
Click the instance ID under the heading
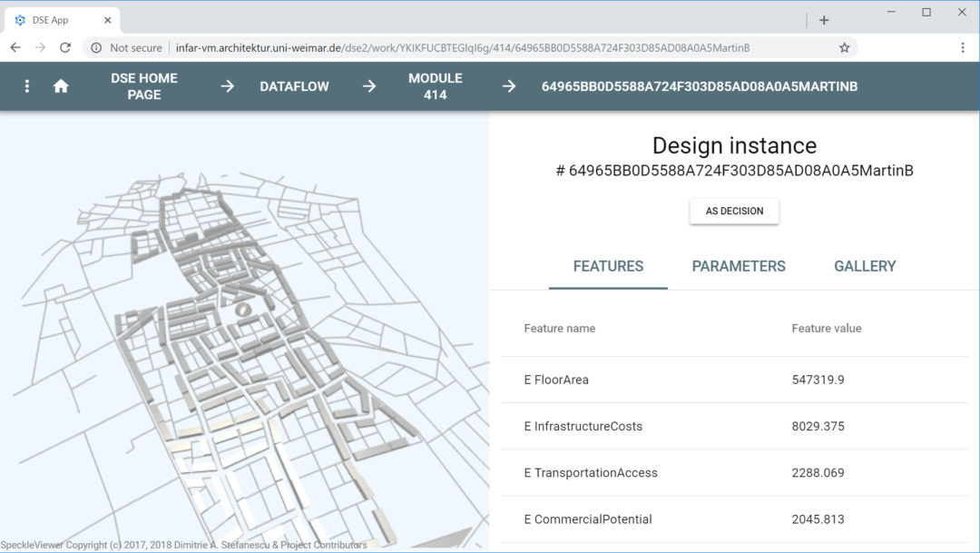(734, 171)
